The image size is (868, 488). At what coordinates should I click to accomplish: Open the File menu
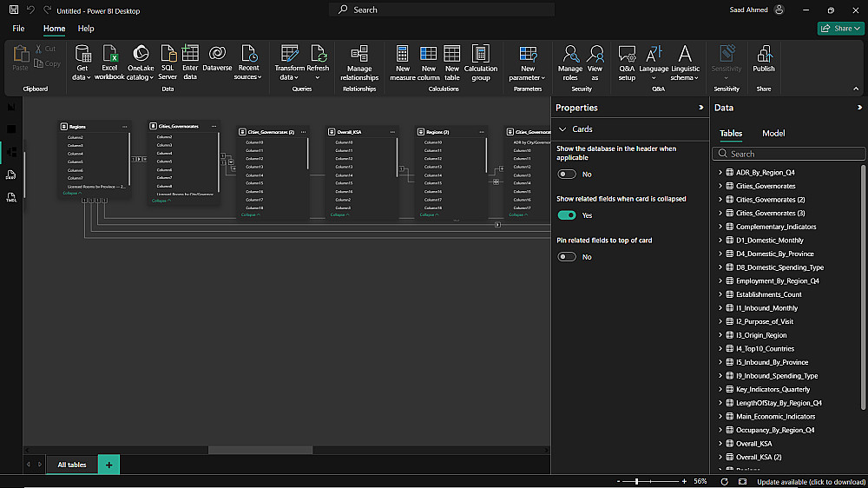(18, 29)
